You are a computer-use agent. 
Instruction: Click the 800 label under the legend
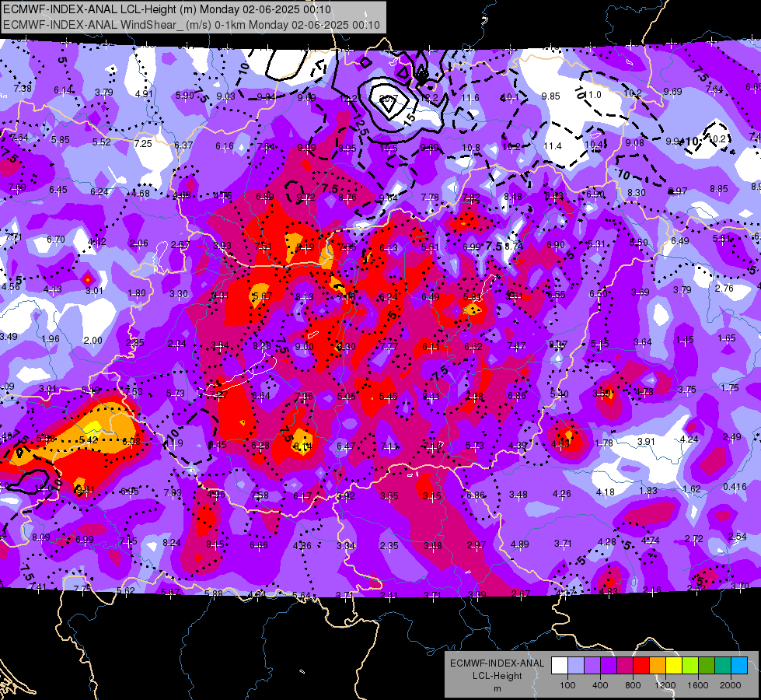tap(633, 685)
